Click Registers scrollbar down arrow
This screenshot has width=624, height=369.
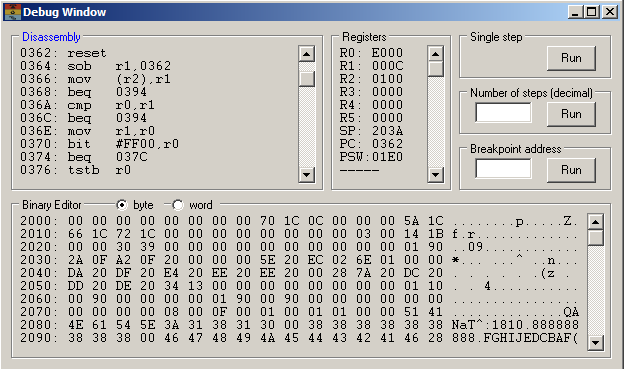pos(435,174)
